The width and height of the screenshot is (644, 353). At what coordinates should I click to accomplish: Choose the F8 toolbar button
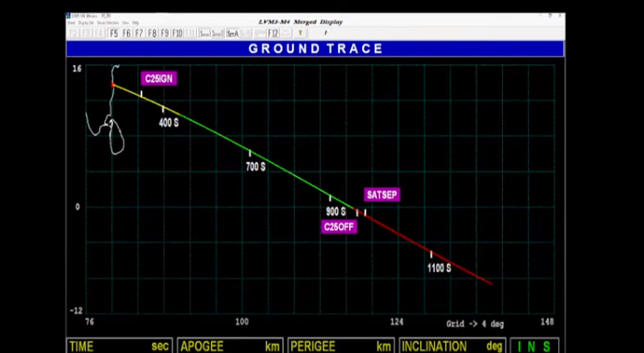pos(152,33)
